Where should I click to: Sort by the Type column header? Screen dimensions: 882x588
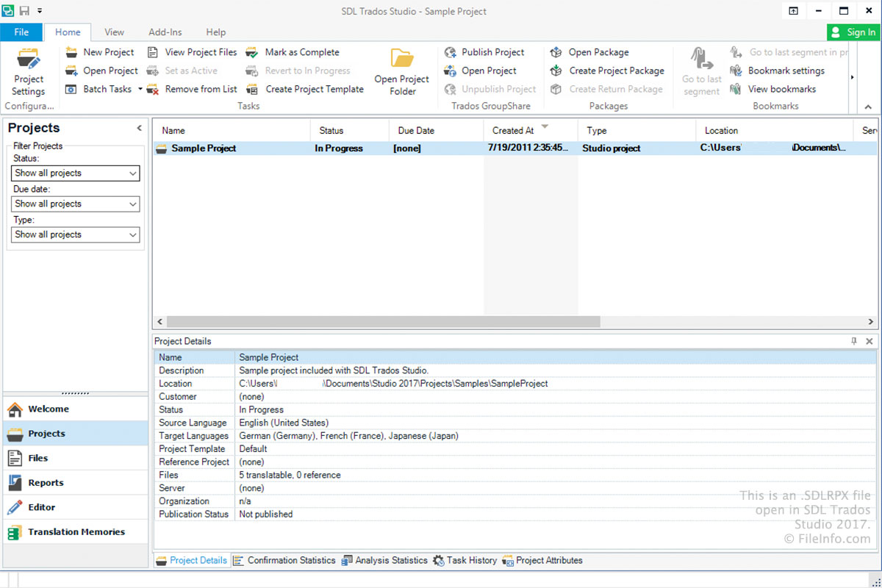(637, 130)
